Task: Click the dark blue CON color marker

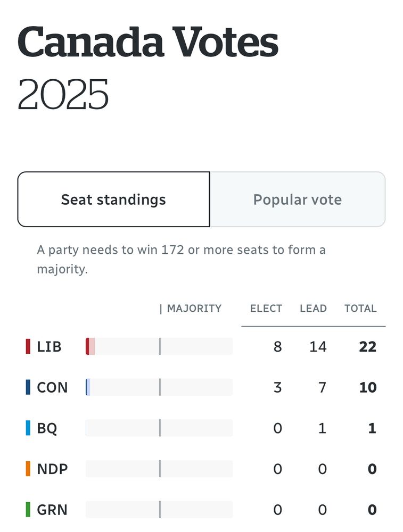Action: [x=28, y=387]
